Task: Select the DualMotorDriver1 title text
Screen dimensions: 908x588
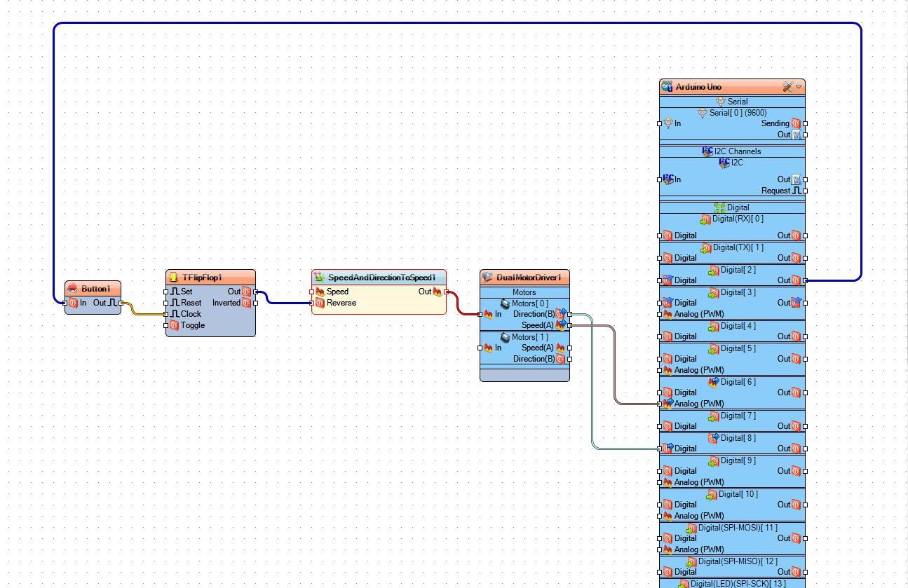Action: click(x=529, y=278)
